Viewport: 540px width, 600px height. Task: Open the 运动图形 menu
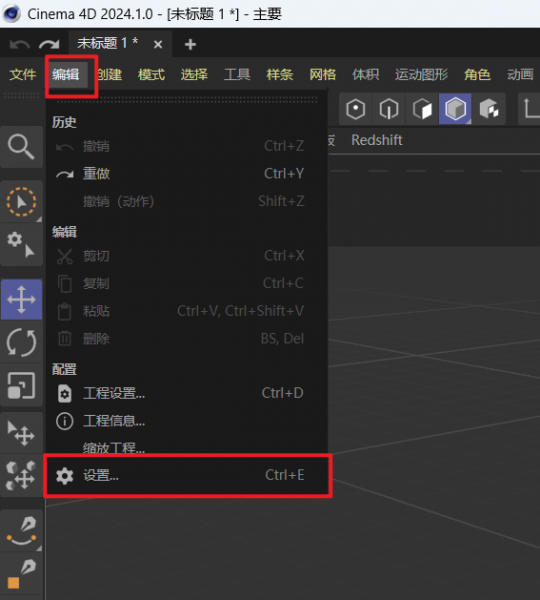tap(421, 74)
